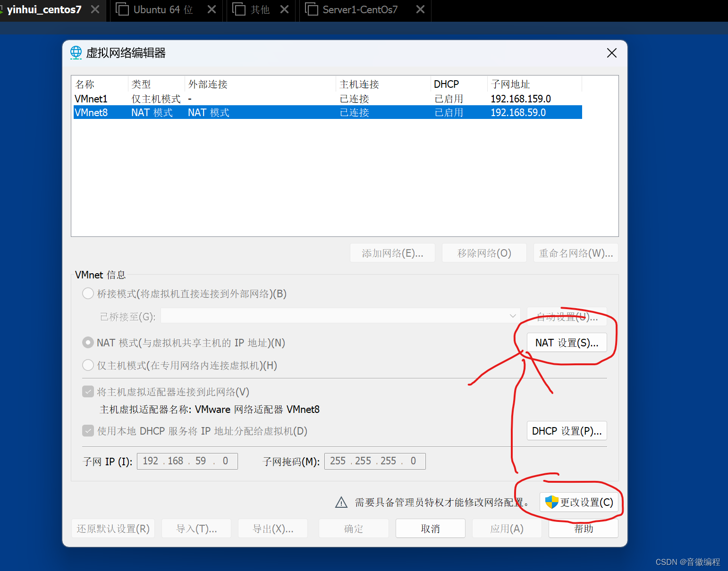Click 导出(X)... button
Image resolution: width=728 pixels, height=571 pixels.
[x=273, y=529]
